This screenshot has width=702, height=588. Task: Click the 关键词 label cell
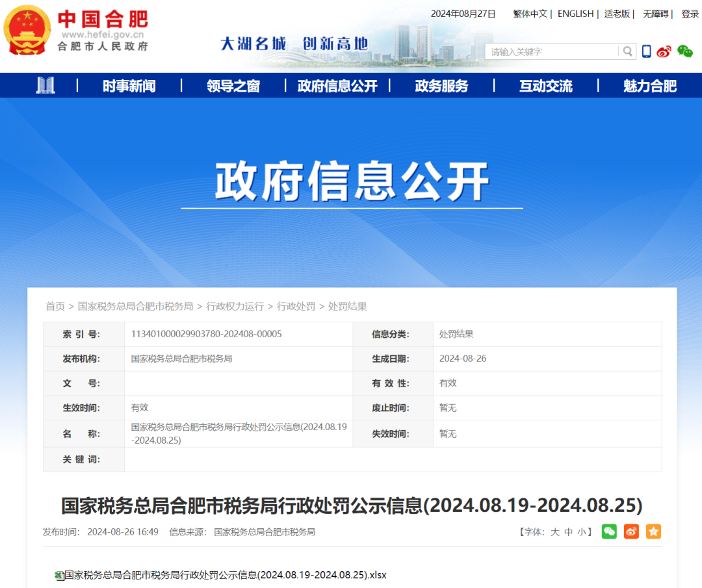coord(84,459)
